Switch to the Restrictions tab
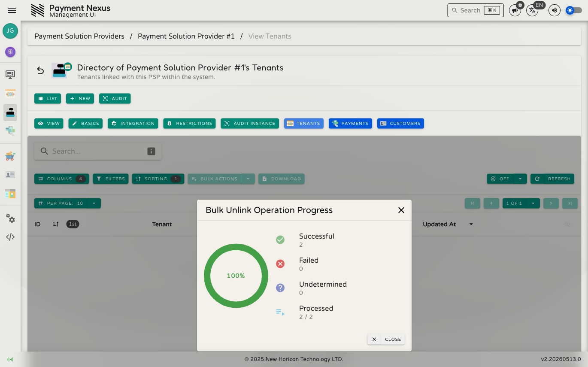Screen dimensions: 588x367 tap(189, 123)
